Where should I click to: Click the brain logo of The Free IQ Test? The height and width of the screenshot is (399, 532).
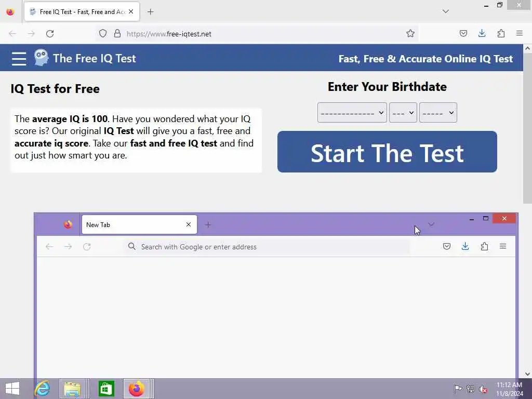(41, 58)
